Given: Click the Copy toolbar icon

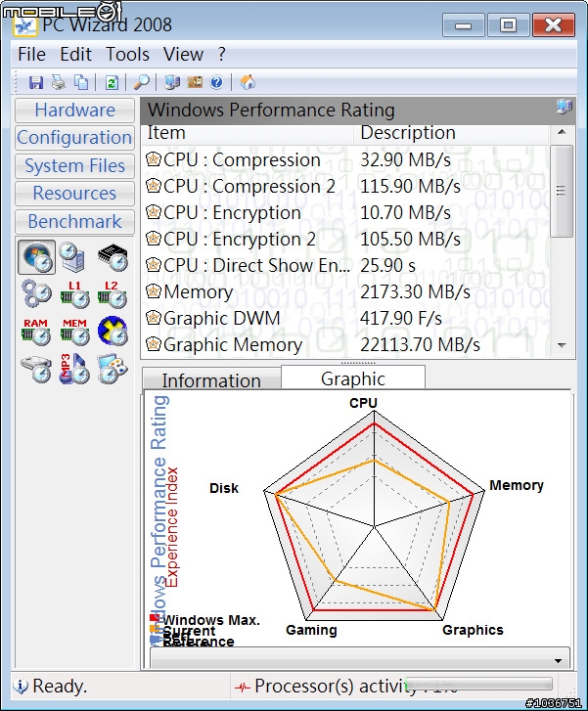Looking at the screenshot, I should [x=81, y=82].
